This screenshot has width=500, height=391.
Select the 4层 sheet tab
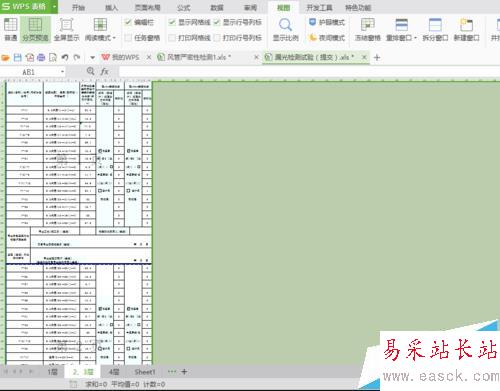coord(114,372)
